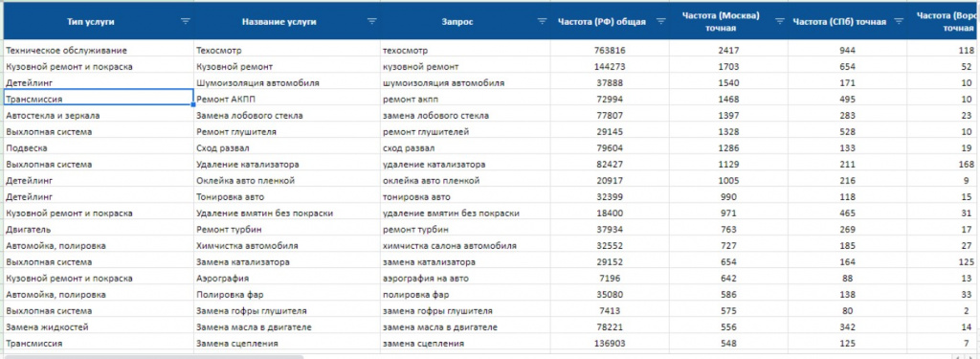Select the SPb frequency value 342

pos(847,326)
